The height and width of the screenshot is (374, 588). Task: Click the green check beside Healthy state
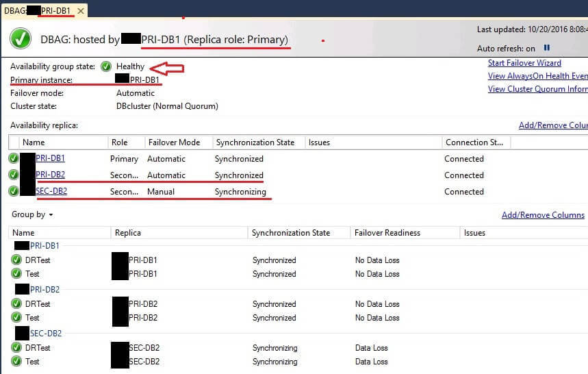106,66
